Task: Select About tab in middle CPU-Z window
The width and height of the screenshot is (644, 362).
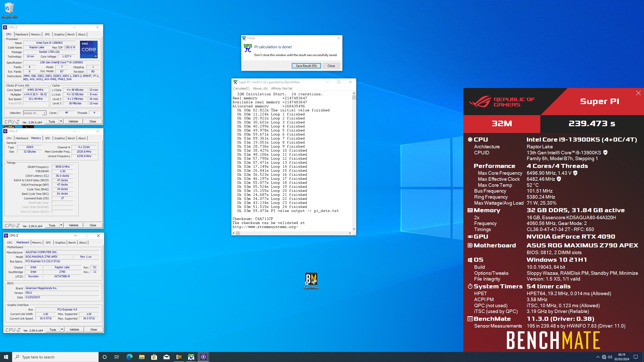Action: click(x=82, y=138)
